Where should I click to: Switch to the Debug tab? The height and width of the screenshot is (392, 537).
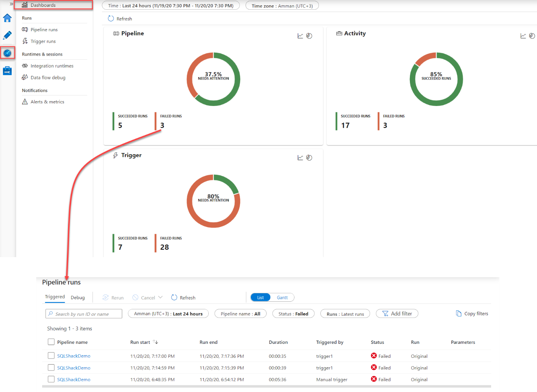[x=77, y=298]
